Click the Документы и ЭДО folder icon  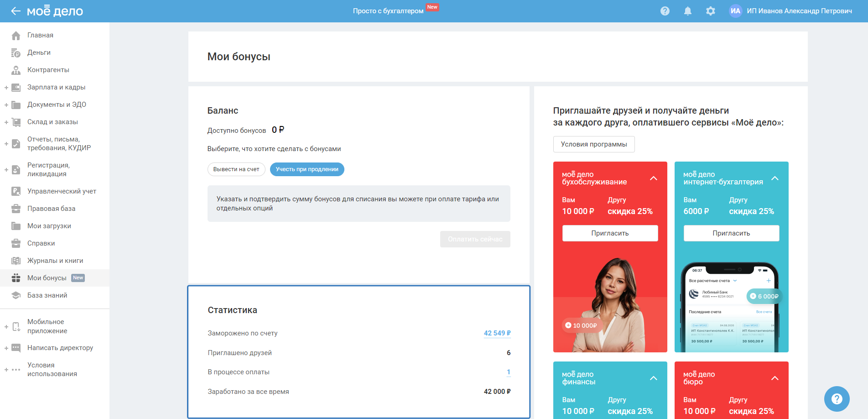[16, 105]
